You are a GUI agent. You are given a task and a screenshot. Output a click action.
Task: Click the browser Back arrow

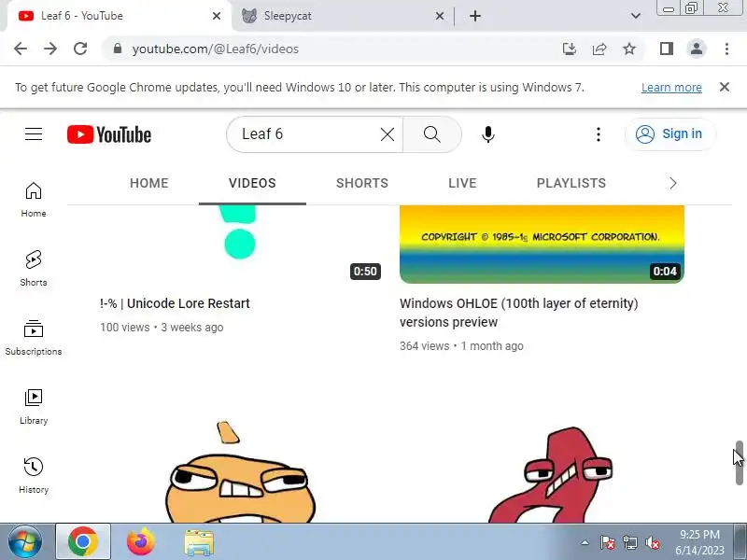[21, 49]
